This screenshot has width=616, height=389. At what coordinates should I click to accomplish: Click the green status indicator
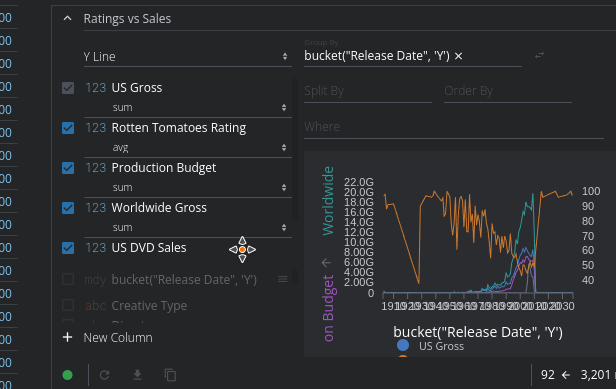coord(68,375)
